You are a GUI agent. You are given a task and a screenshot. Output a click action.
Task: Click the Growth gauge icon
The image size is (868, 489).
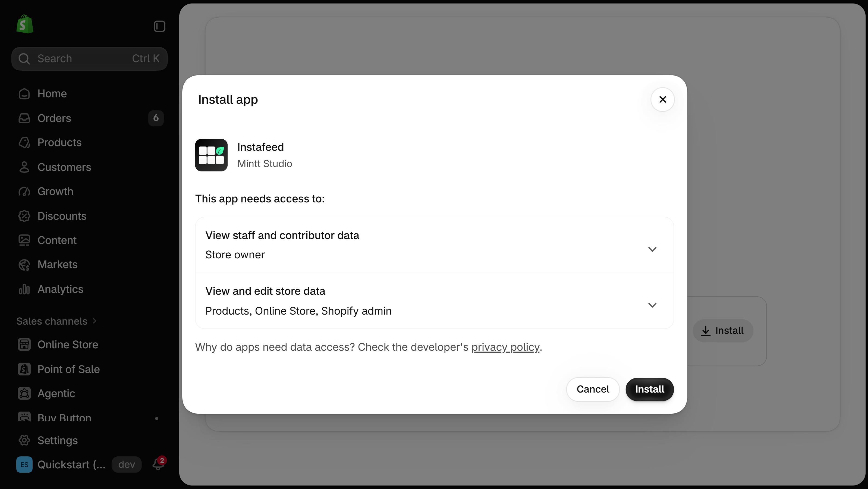[x=24, y=192]
